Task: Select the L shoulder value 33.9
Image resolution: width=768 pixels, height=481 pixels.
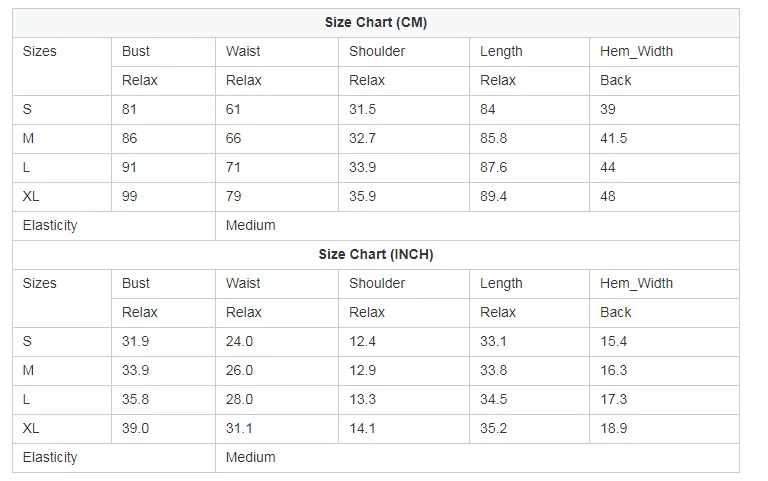Action: tap(362, 167)
